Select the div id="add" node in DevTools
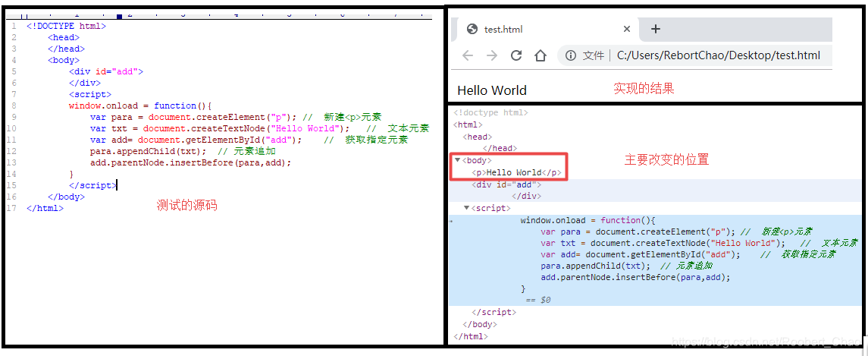 (506, 184)
